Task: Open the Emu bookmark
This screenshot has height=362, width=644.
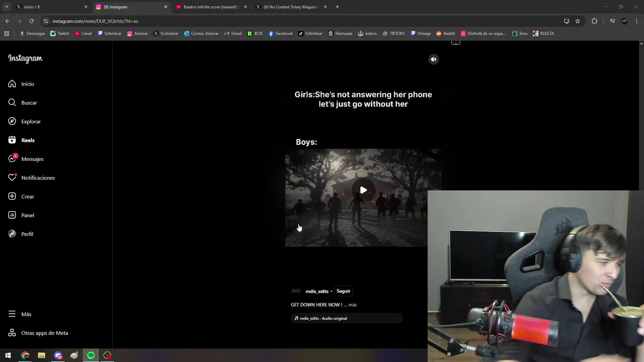Action: (520, 34)
